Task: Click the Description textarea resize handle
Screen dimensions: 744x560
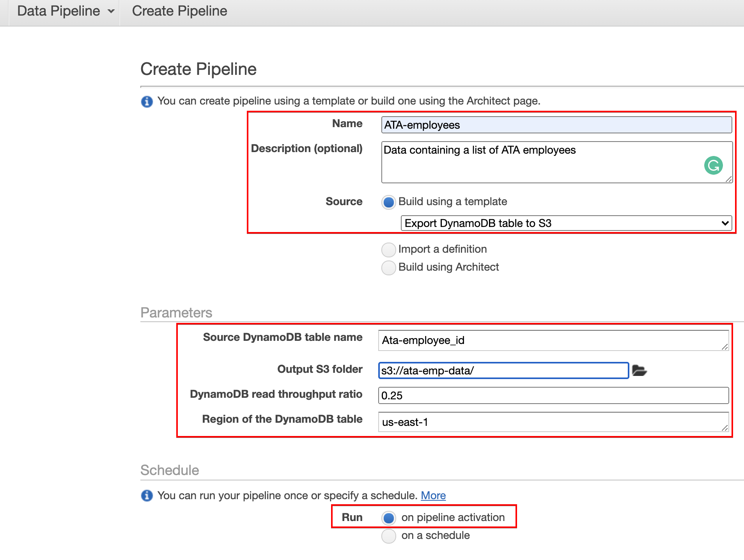Action: coord(728,179)
